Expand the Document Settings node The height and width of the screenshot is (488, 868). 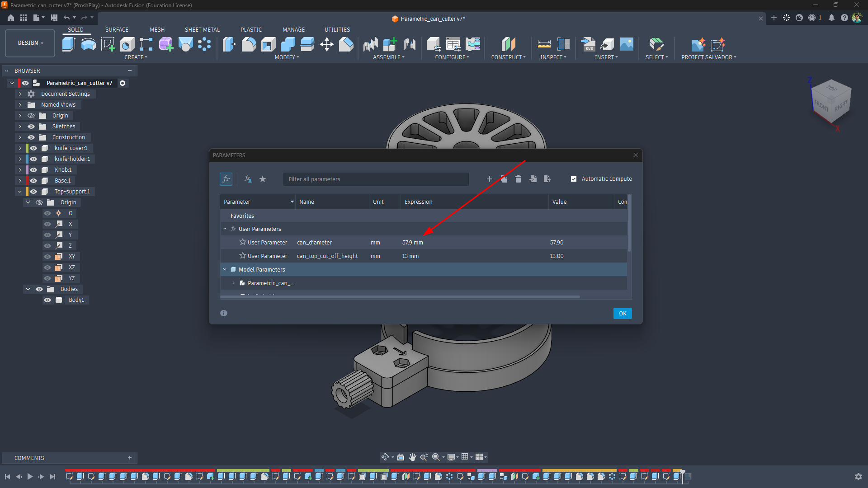(20, 94)
